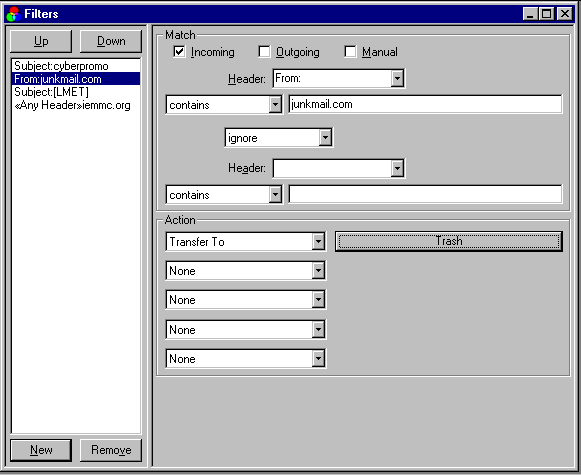The width and height of the screenshot is (581, 475).
Task: Toggle the Incoming checkbox
Action: [179, 52]
